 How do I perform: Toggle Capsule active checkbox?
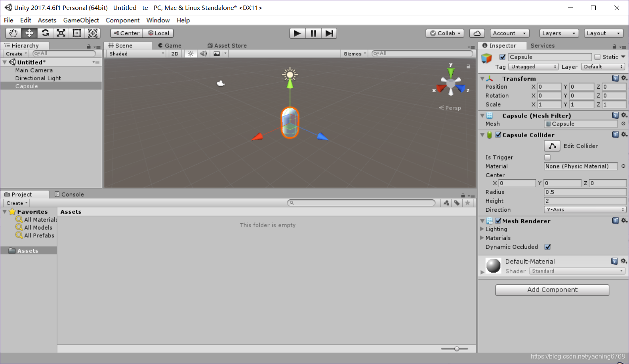point(502,57)
